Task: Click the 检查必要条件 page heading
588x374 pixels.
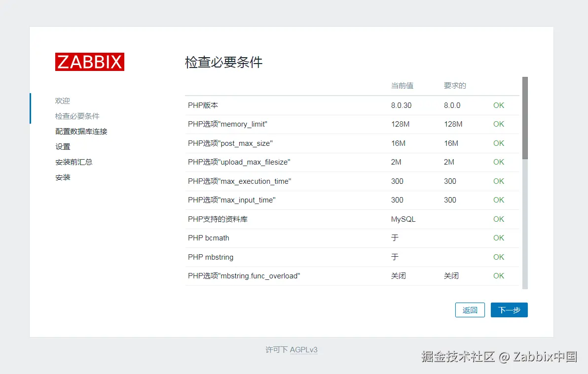Action: point(223,62)
